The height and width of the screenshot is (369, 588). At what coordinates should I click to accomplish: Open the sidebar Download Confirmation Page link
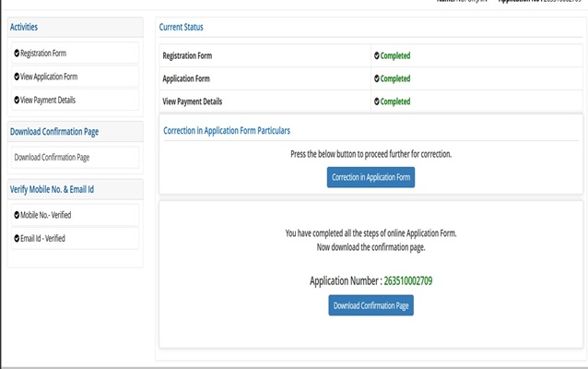pyautogui.click(x=52, y=158)
